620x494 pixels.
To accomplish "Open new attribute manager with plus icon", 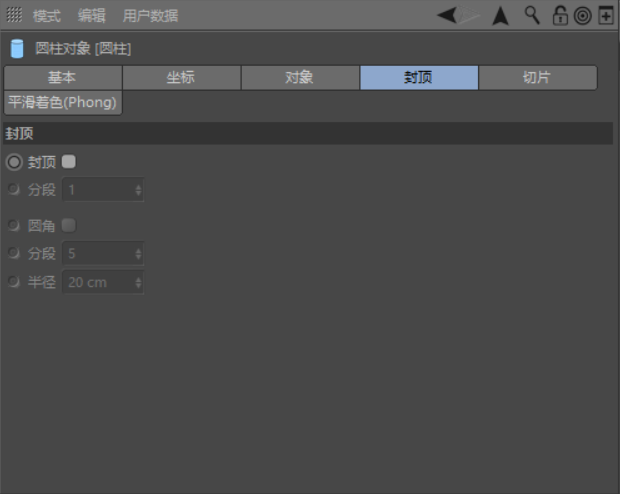I will [x=606, y=15].
